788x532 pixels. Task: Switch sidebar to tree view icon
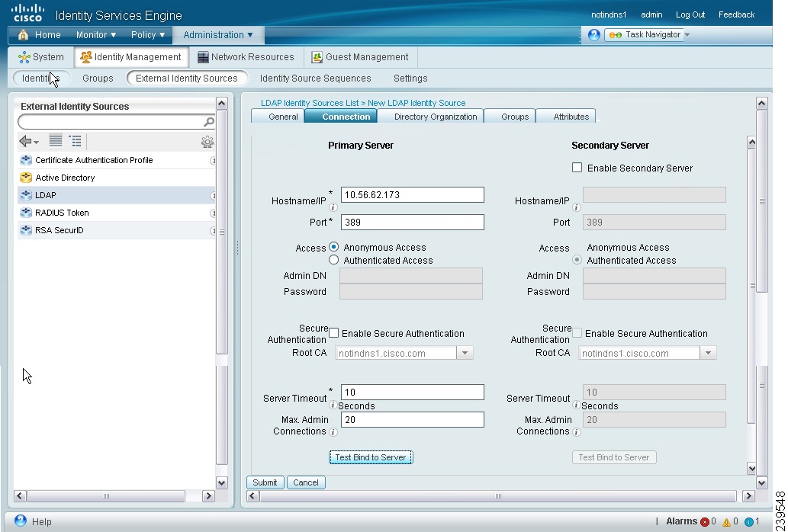pos(76,141)
